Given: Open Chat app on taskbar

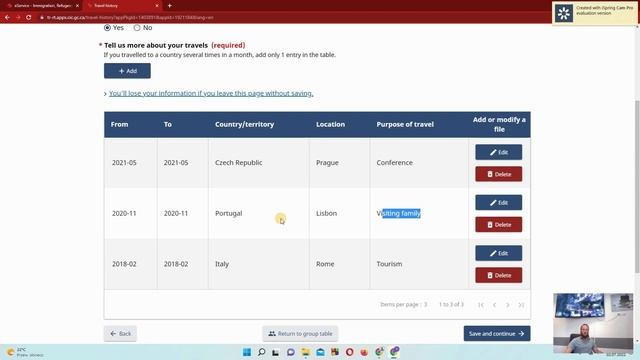Looking at the screenshot, I should pos(291,352).
